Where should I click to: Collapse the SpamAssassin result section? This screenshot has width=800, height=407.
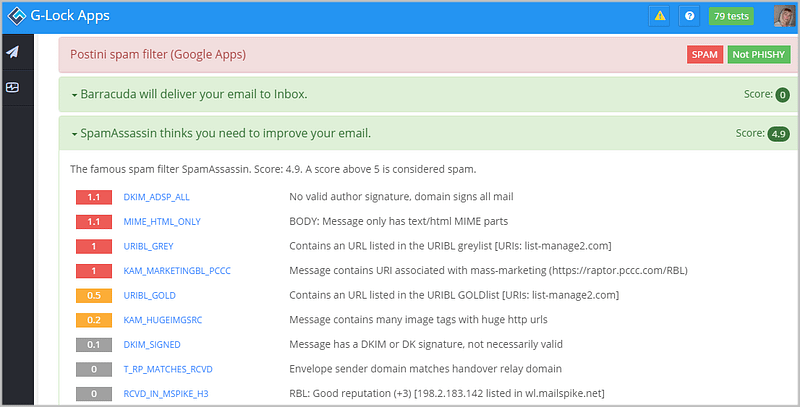click(x=221, y=134)
